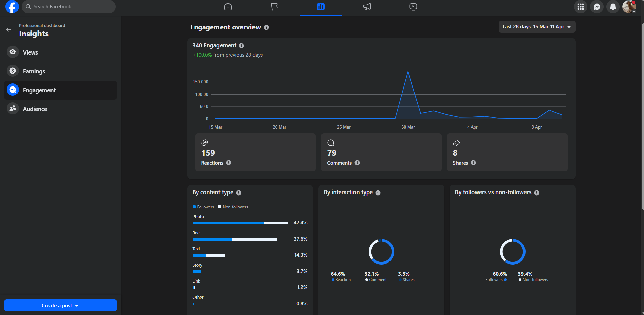Click the back arrow beside Insights
The image size is (644, 315).
9,30
